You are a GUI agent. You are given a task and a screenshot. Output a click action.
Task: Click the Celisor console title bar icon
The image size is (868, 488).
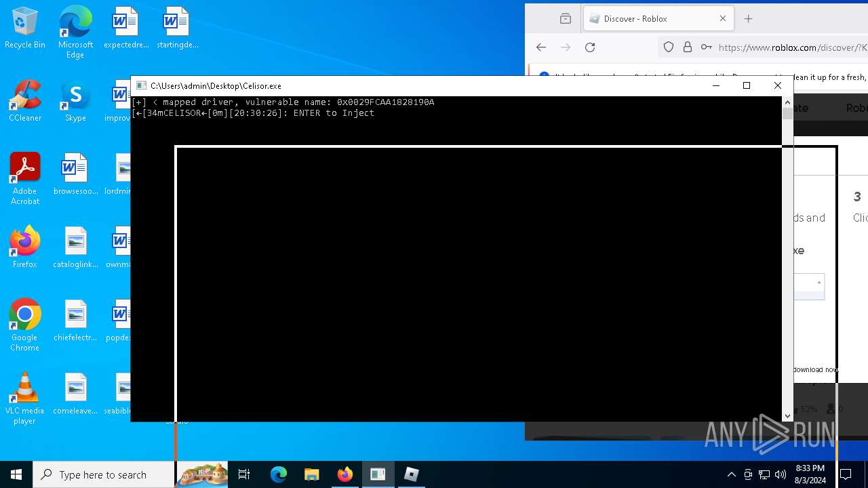[x=141, y=85]
